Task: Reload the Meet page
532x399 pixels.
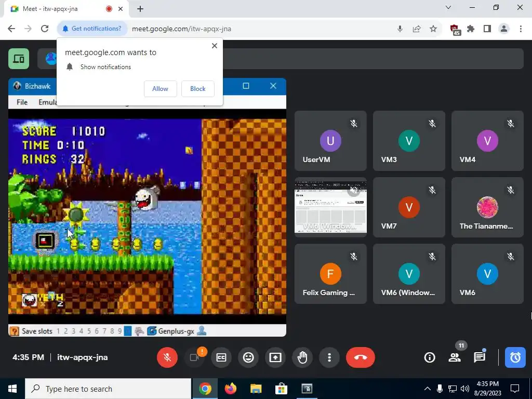Action: coord(45,29)
